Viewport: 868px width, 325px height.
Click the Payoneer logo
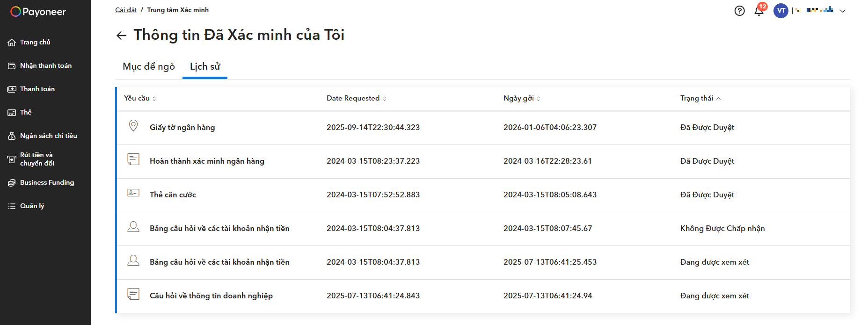[x=38, y=12]
